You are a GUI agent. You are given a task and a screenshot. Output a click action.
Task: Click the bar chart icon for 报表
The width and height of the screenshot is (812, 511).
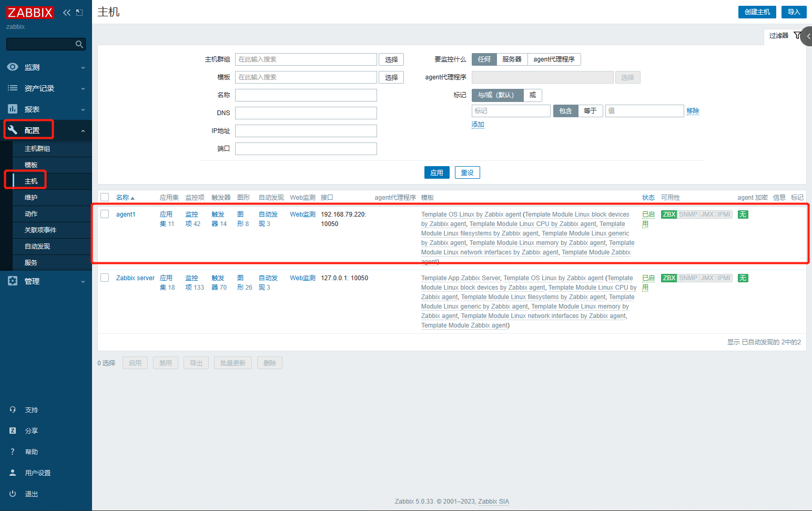tap(13, 109)
